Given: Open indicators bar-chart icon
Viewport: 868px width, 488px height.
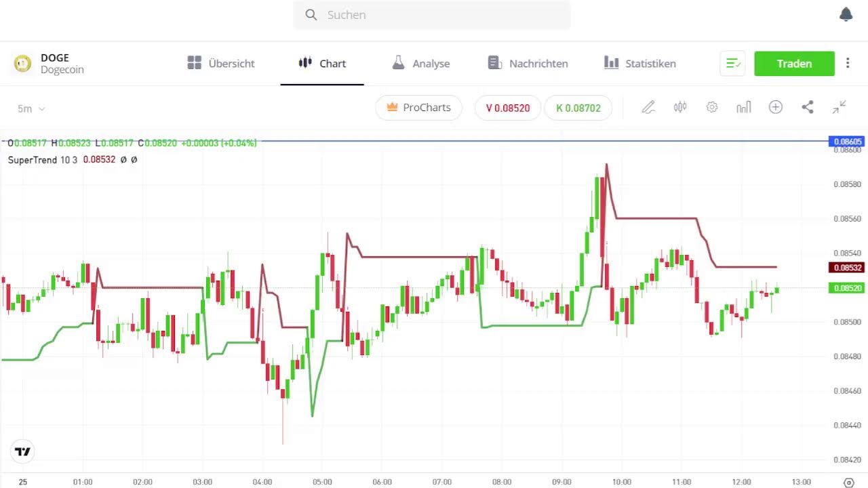Looking at the screenshot, I should tap(744, 107).
